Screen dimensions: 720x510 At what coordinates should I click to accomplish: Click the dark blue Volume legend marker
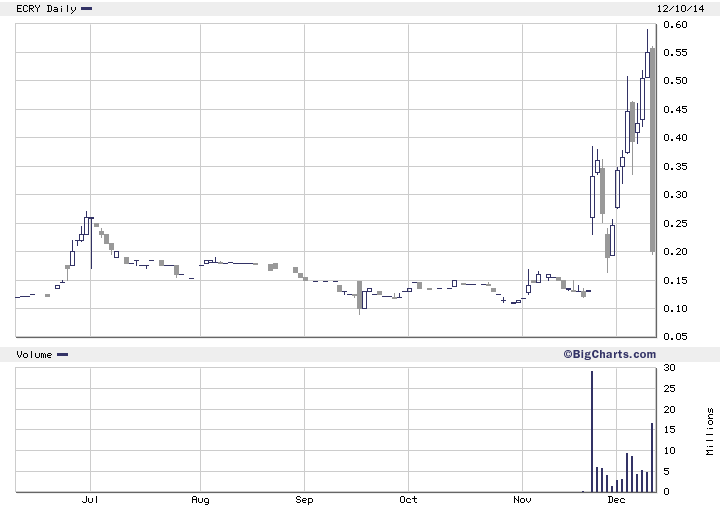pos(62,354)
